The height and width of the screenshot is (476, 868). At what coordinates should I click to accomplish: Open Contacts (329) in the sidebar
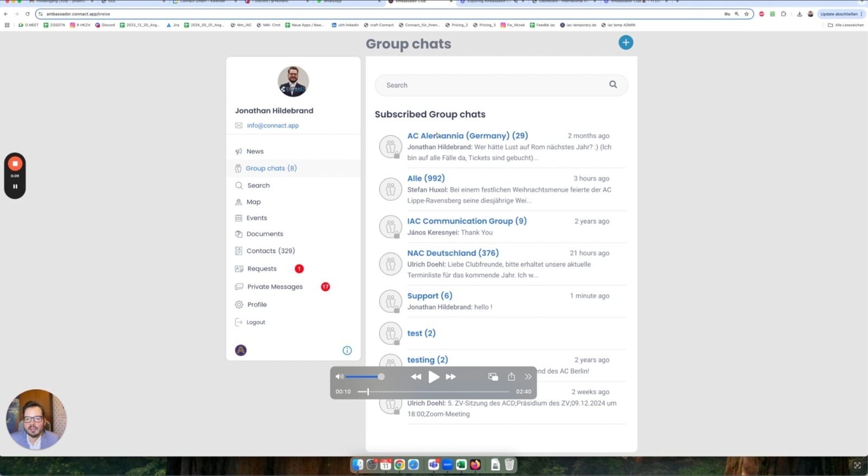coord(271,251)
